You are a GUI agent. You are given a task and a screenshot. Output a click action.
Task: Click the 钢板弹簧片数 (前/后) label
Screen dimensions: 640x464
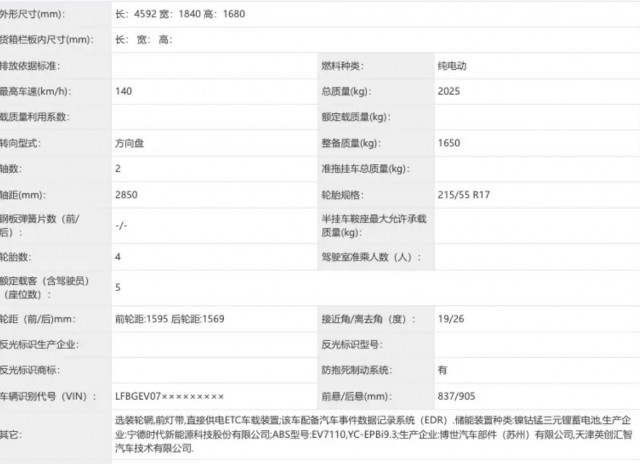coord(40,226)
